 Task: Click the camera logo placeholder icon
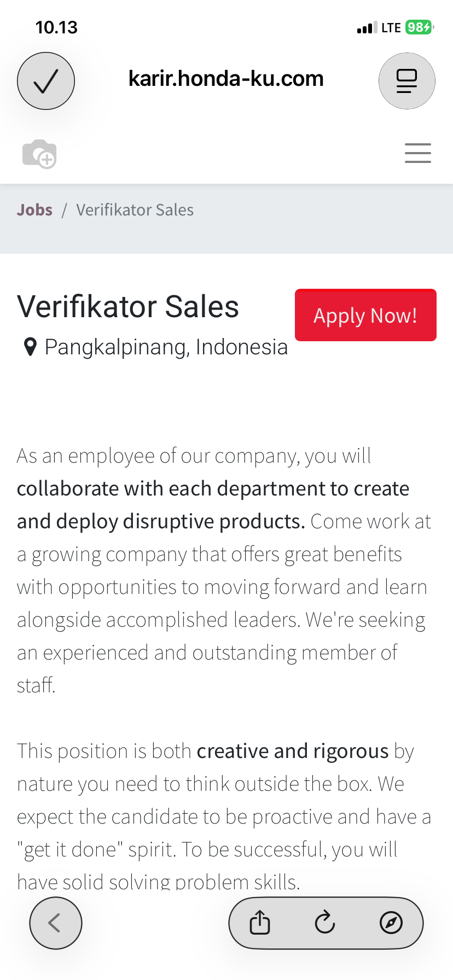[x=39, y=154]
